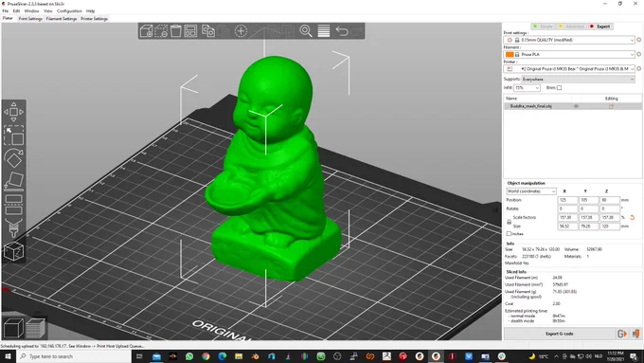Toggle the Inches checkbox
The height and width of the screenshot is (363, 644).
click(x=509, y=233)
